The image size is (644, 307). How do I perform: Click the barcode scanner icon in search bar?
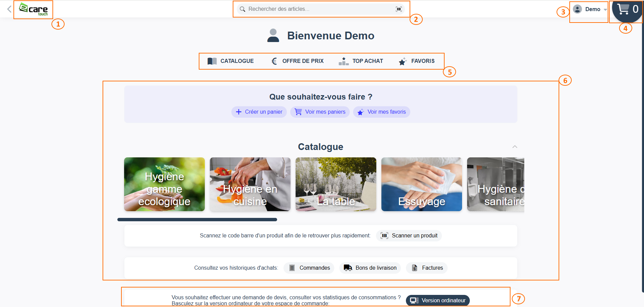point(399,9)
